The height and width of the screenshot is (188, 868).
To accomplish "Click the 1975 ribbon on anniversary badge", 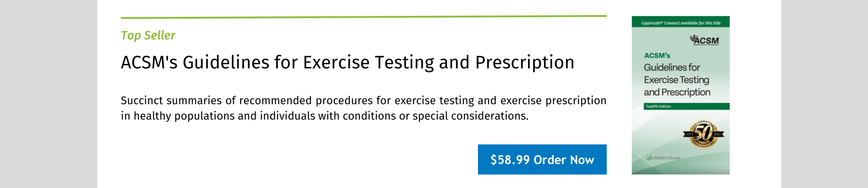I will click(x=689, y=134).
